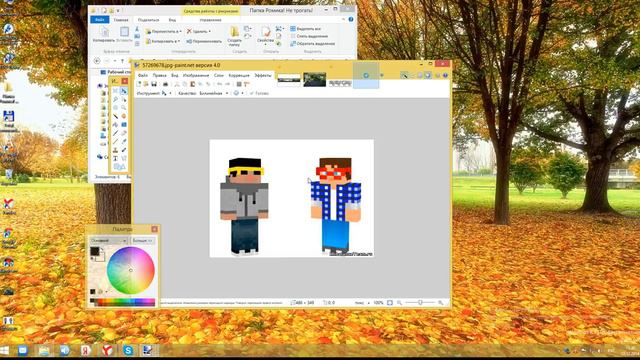Open the Коррекция menu in paint.net
640x360 pixels.
coord(239,76)
